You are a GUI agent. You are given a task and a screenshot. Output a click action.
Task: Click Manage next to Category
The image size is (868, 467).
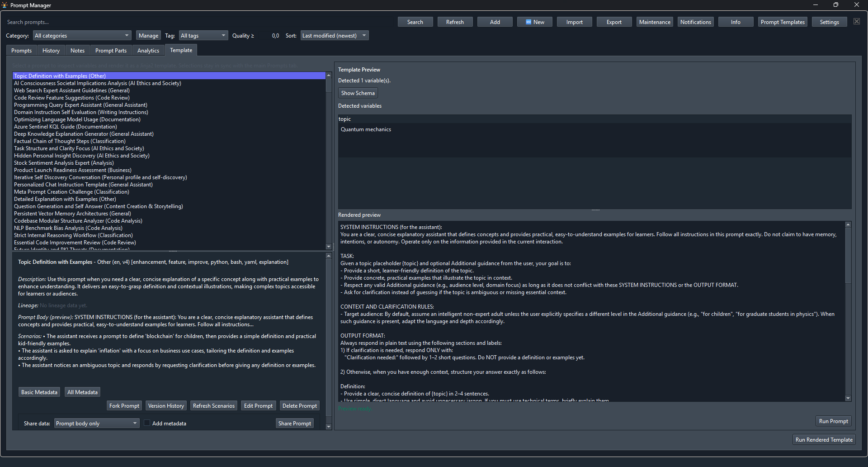tap(148, 35)
